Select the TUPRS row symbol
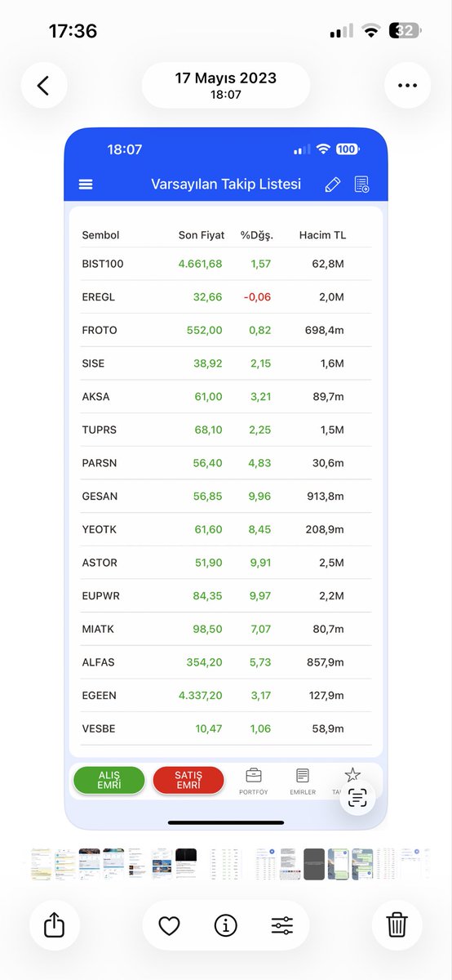This screenshot has height=980, width=452. (x=99, y=430)
